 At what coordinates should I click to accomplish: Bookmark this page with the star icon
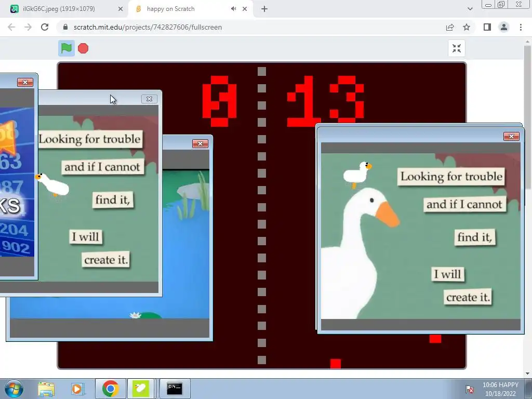467,27
